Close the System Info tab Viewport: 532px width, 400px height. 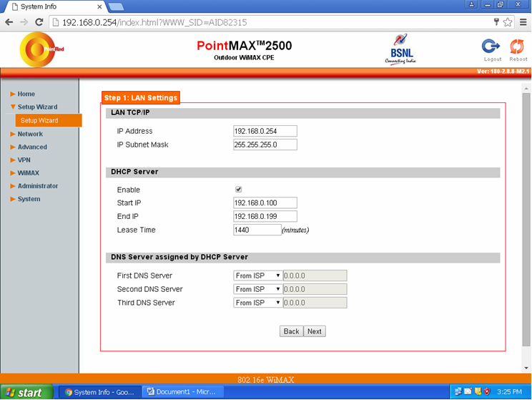99,6
